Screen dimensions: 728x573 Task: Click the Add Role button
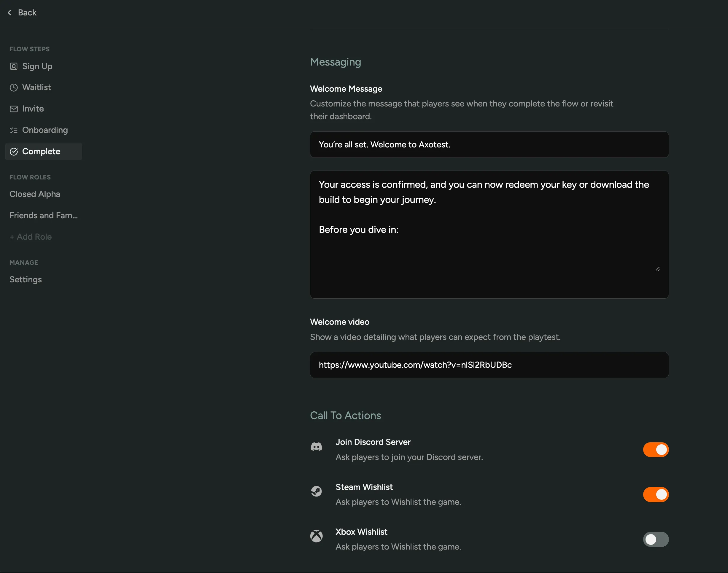[31, 237]
